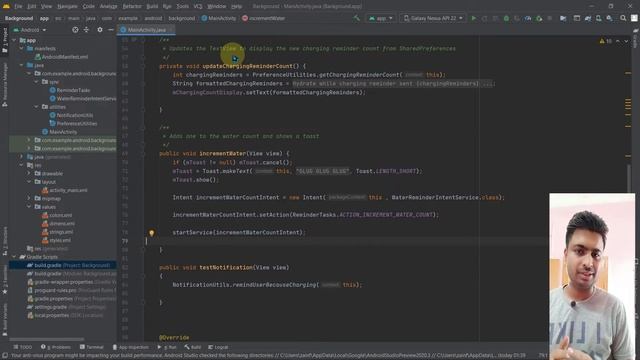Go to next highlighted error arrow
640x360 pixels.
point(626,41)
